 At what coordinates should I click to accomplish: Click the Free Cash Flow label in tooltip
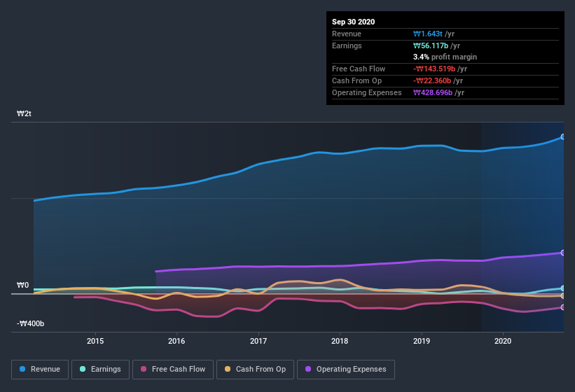click(359, 69)
